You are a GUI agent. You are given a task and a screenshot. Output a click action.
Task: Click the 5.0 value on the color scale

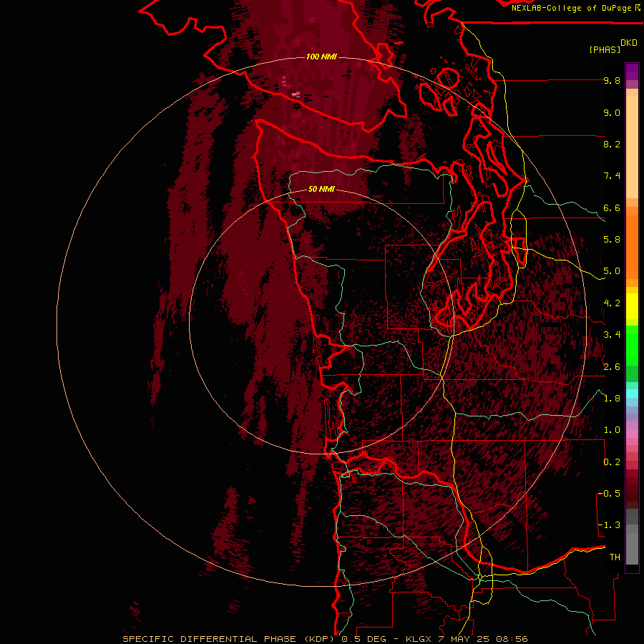click(x=612, y=271)
